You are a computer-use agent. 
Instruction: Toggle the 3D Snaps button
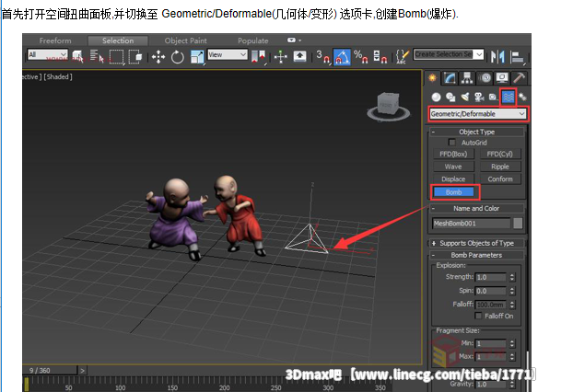(x=322, y=56)
